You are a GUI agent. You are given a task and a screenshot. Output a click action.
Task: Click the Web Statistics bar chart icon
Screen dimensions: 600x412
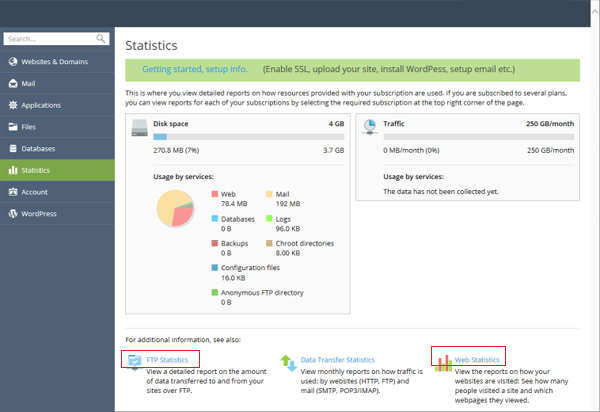442,359
